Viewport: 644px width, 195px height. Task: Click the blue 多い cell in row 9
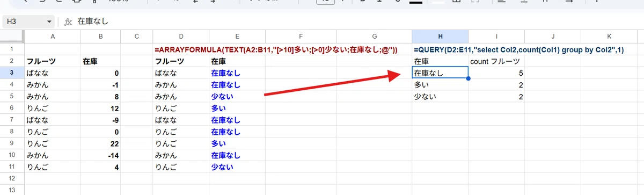[237, 143]
